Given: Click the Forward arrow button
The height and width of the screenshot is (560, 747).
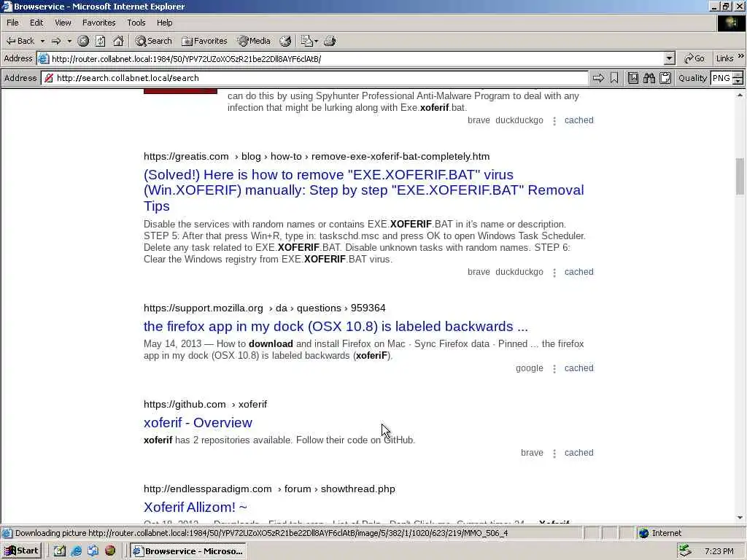Looking at the screenshot, I should pyautogui.click(x=56, y=41).
